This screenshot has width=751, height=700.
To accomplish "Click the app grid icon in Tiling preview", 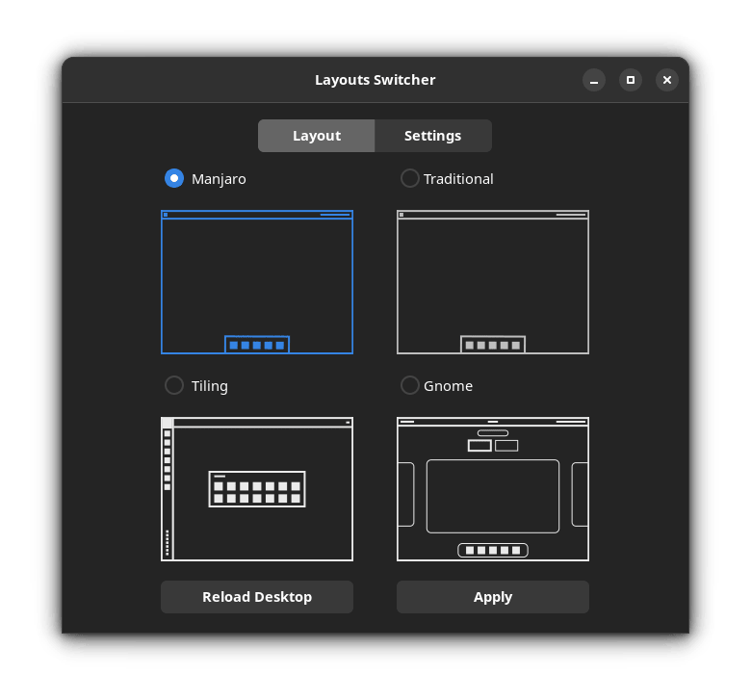I will click(x=257, y=488).
